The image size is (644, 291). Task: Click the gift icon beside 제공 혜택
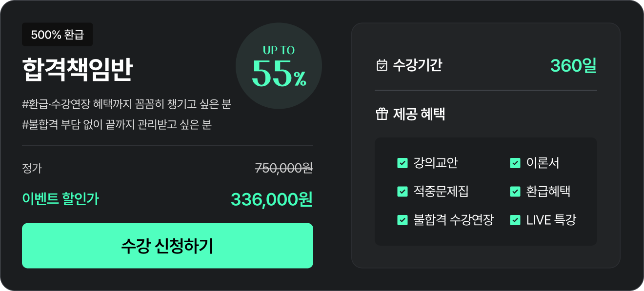click(382, 115)
